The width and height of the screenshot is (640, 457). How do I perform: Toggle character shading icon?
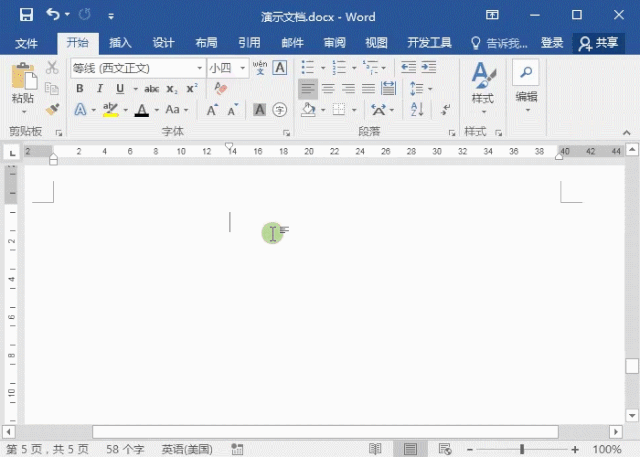[x=260, y=110]
